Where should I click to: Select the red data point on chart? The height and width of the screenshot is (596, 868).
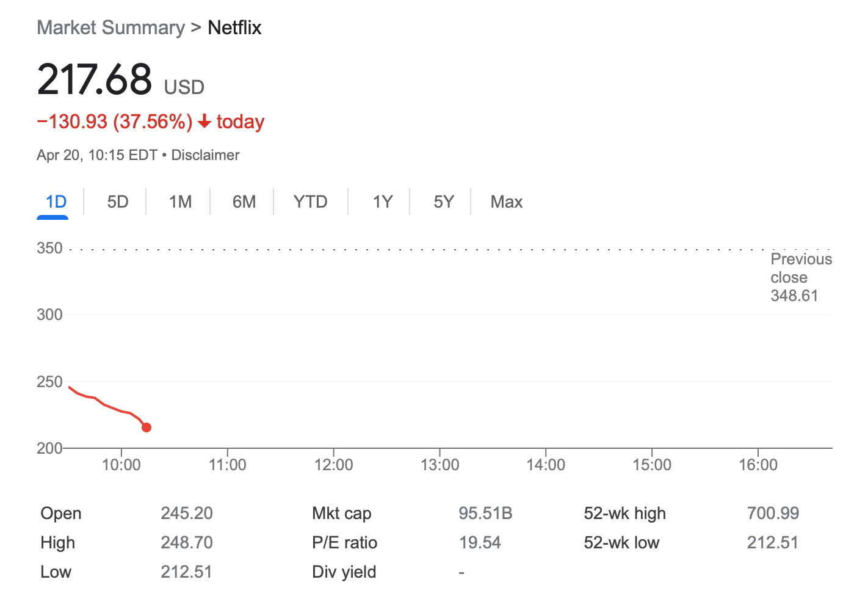tap(146, 427)
